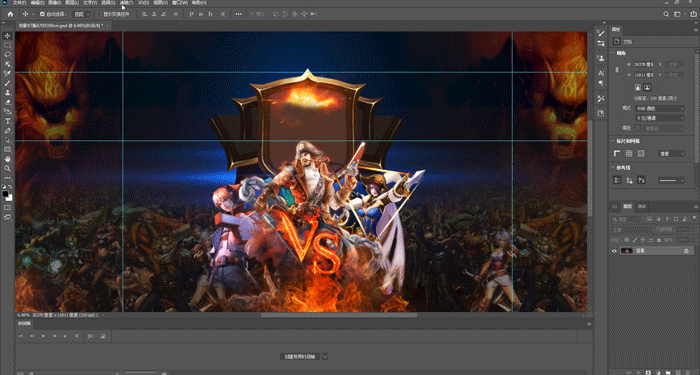The width and height of the screenshot is (700, 375).
Task: Open the bit depth dropdown
Action: (x=660, y=118)
